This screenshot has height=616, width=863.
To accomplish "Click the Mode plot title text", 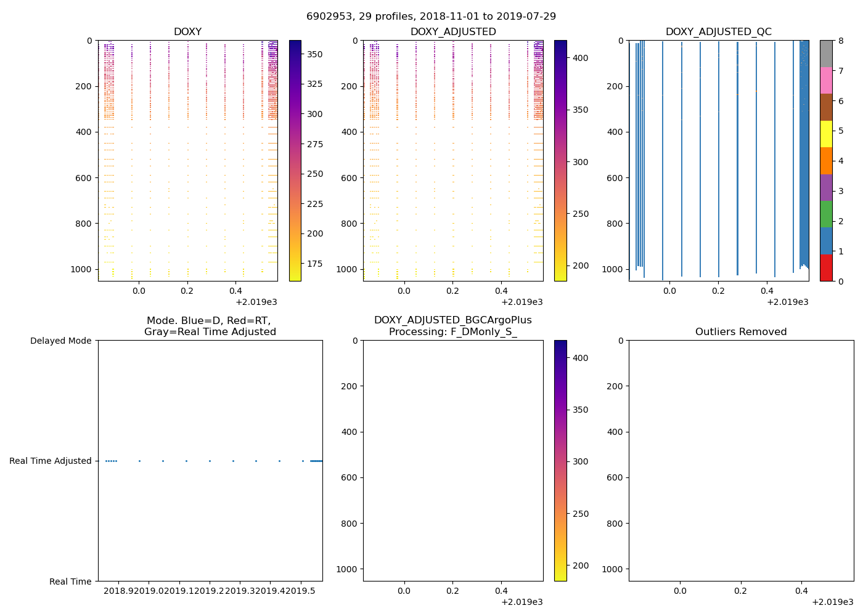I will point(210,326).
